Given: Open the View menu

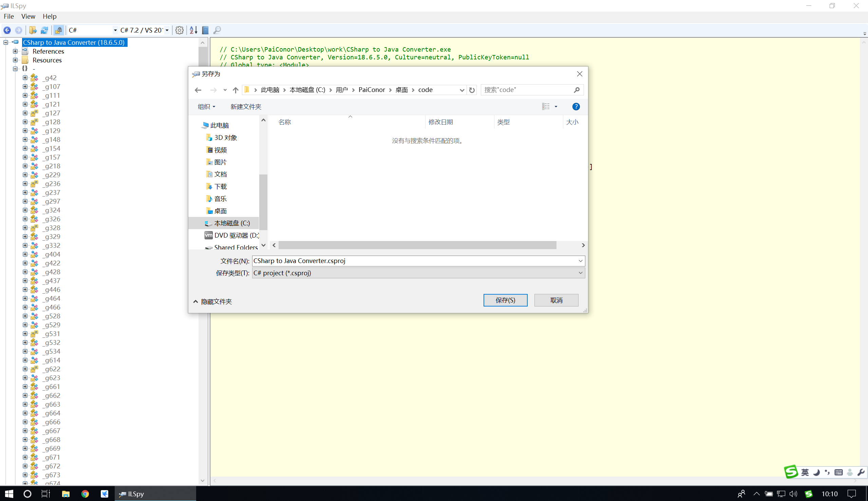Looking at the screenshot, I should 28,16.
